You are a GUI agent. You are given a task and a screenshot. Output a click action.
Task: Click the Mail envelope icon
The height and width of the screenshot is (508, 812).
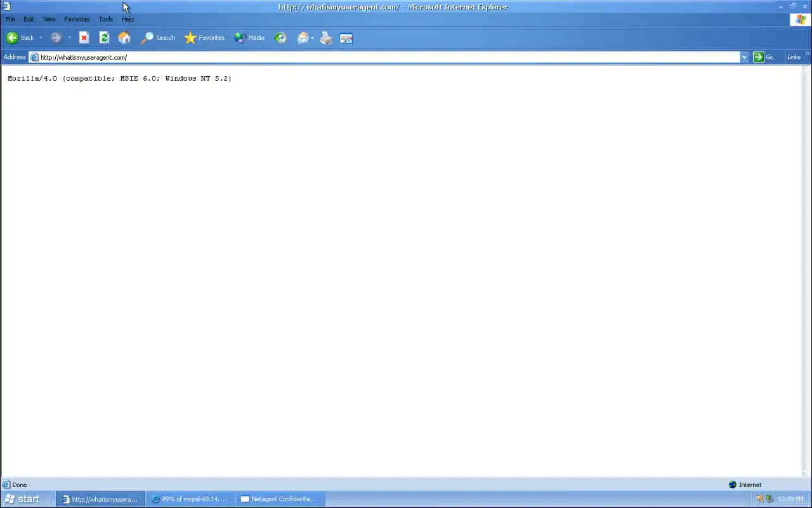(x=303, y=38)
